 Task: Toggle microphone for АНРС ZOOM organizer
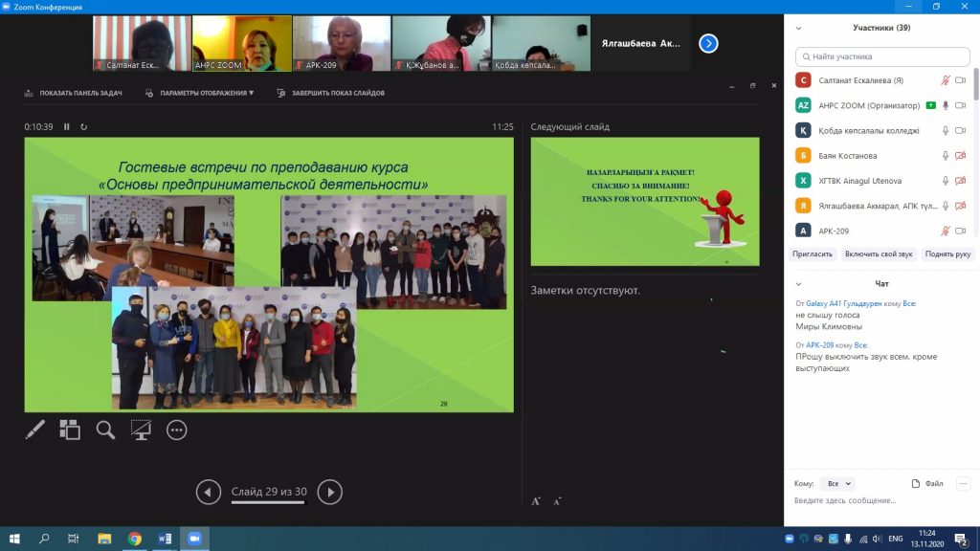tap(946, 105)
